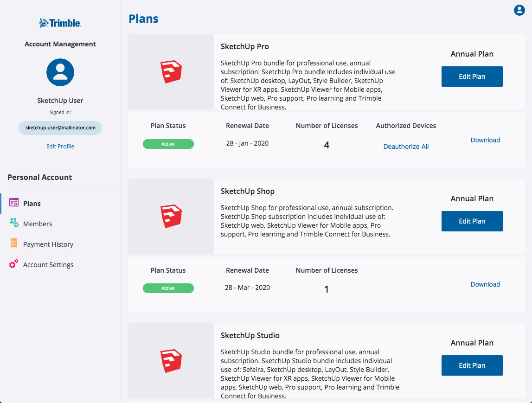
Task: Click the Trimble logo
Action: (60, 23)
